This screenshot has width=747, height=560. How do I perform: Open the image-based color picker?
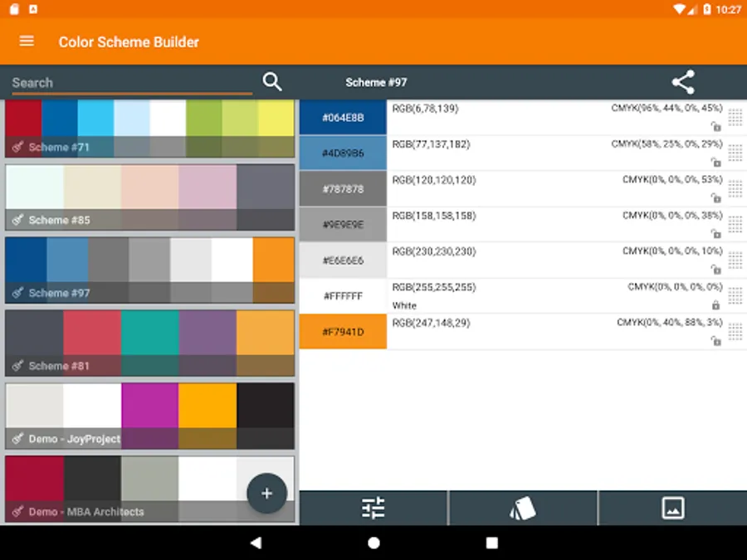coord(671,507)
